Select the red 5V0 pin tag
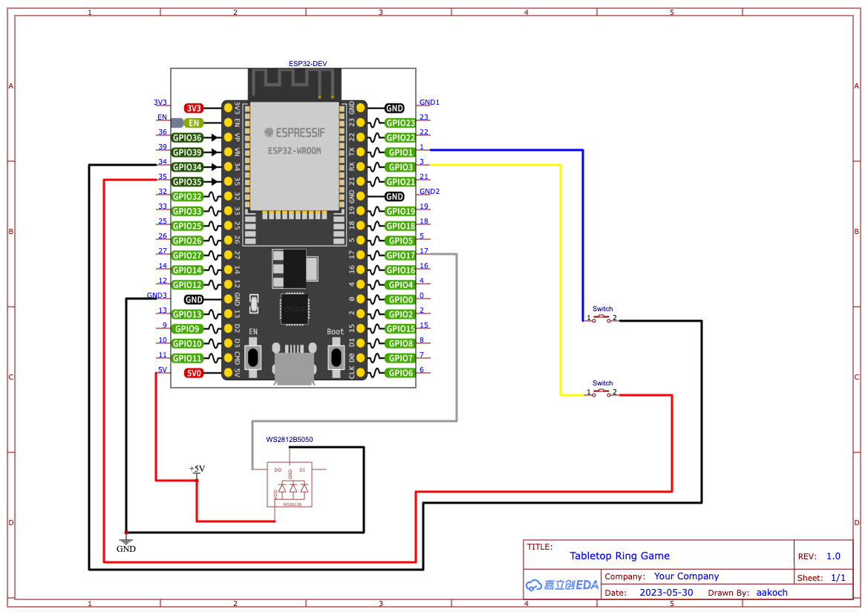 coord(194,373)
